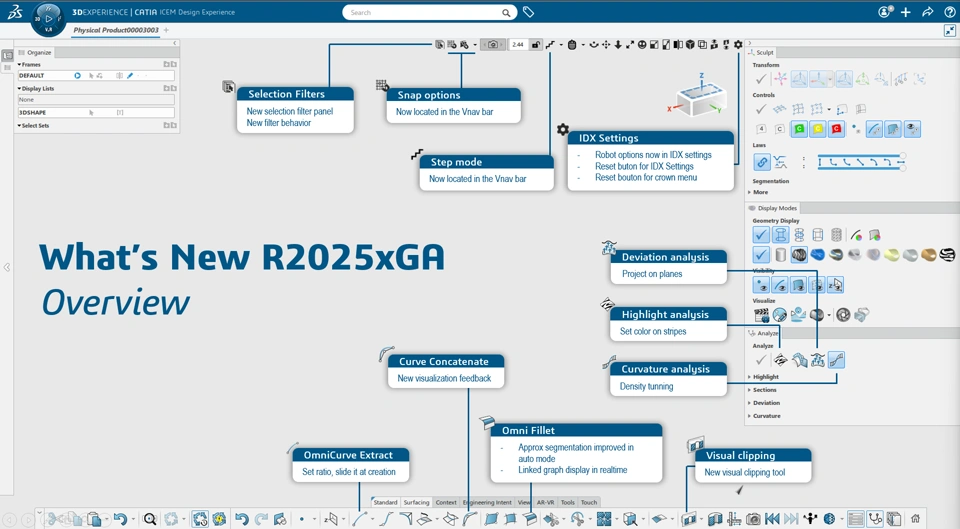Select the red C continuity flag icon
This screenshot has height=529, width=960.
(x=836, y=129)
